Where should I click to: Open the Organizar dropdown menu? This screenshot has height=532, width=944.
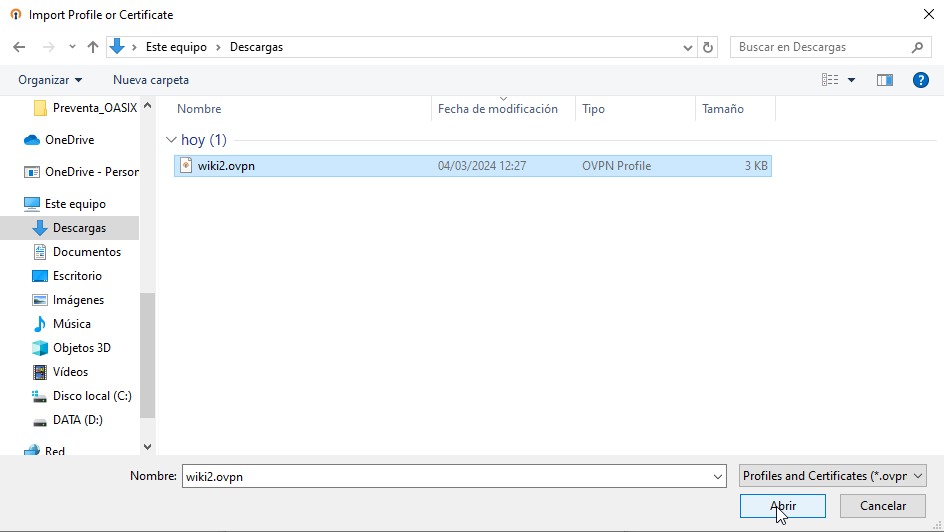(x=50, y=80)
